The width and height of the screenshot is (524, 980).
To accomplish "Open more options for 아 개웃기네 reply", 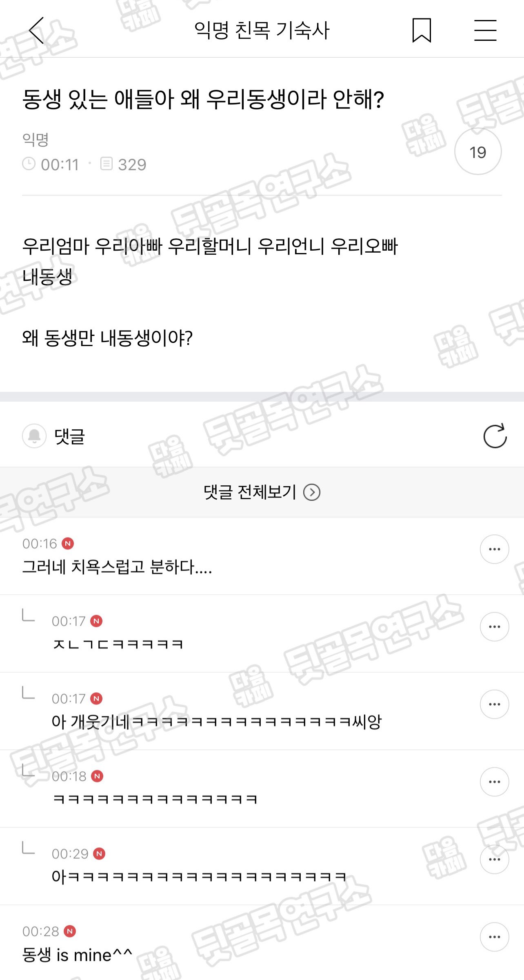I will 494,704.
